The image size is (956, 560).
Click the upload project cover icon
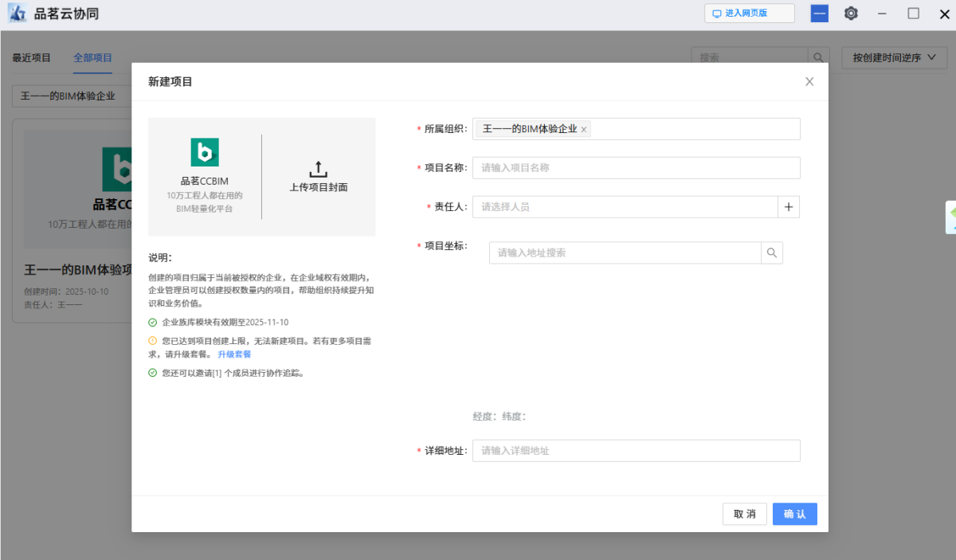click(318, 170)
